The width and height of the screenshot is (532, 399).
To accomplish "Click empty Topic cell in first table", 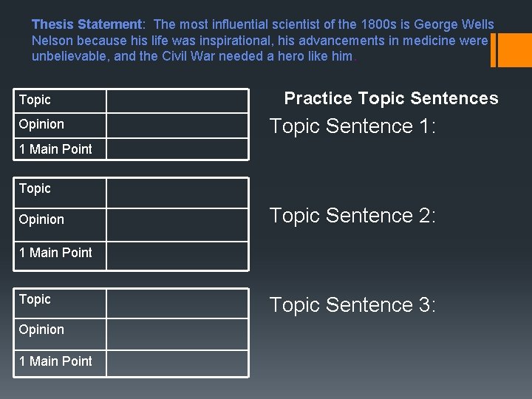I will coord(177,101).
